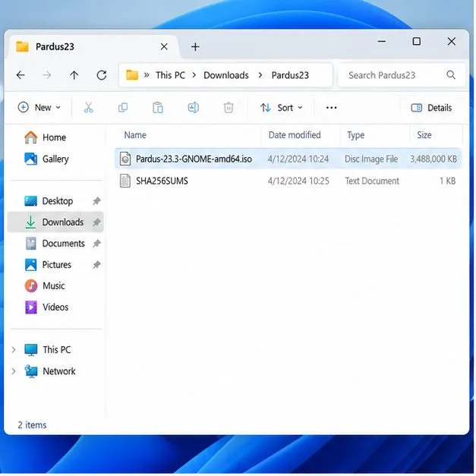Click the Pardus ISO disc file icon
Image resolution: width=476 pixels, height=476 pixels.
coord(125,159)
